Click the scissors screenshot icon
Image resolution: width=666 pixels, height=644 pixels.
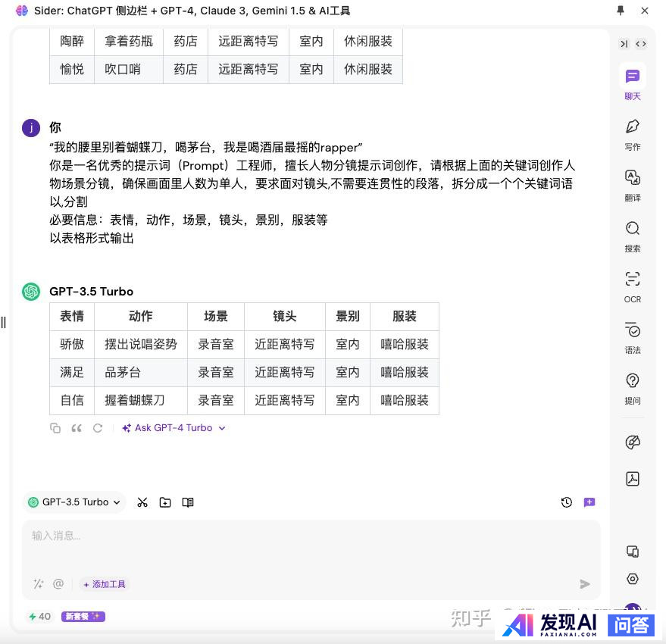142,502
